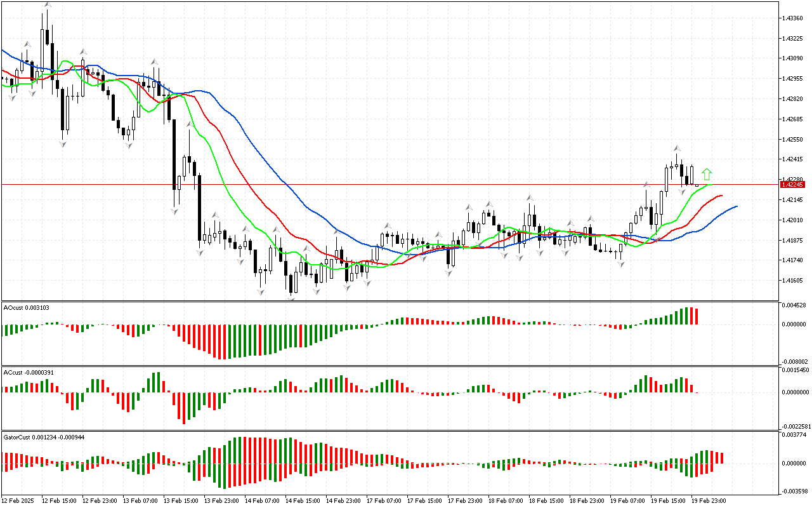Click the 1.42955 price axis value
The image size is (812, 508).
792,79
